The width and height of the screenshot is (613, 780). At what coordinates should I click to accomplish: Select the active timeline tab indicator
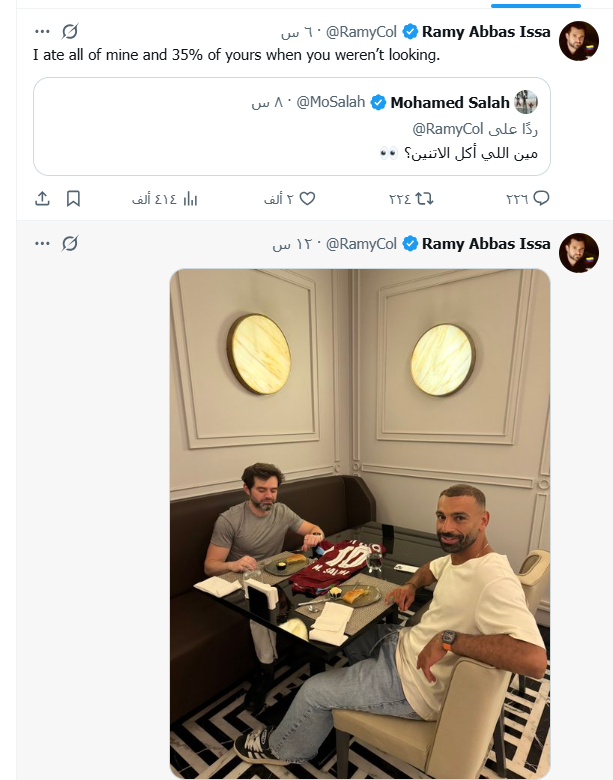[x=536, y=6]
